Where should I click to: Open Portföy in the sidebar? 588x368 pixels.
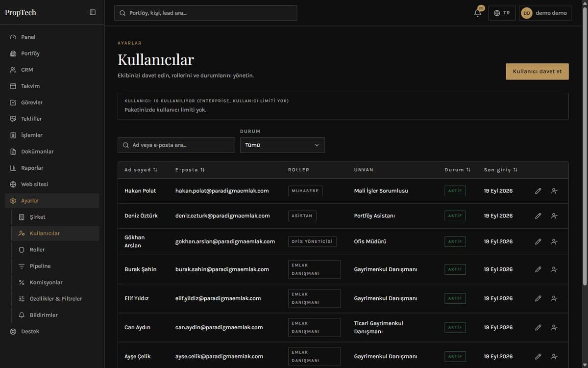pos(52,53)
